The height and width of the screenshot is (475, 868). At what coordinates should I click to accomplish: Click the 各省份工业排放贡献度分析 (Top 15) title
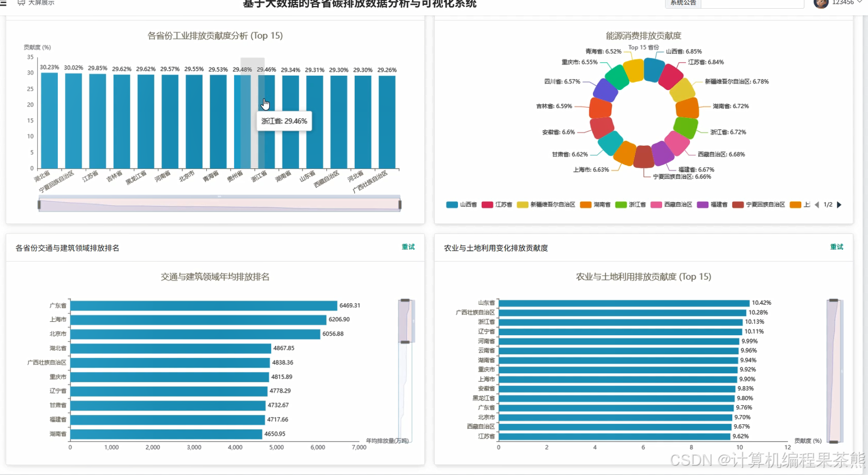(215, 35)
